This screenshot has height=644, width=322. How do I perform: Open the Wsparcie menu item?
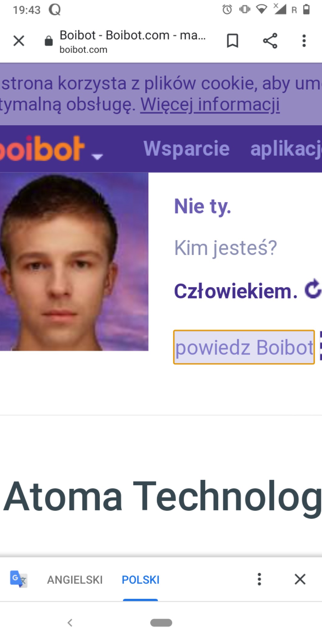pyautogui.click(x=187, y=149)
